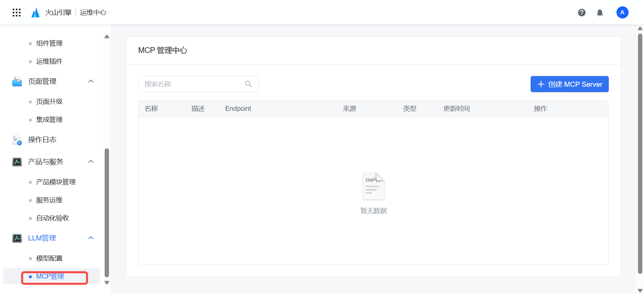Screen dimensions: 644x294
Task: Click the sidebar scroll down arrow
Action: [x=107, y=283]
